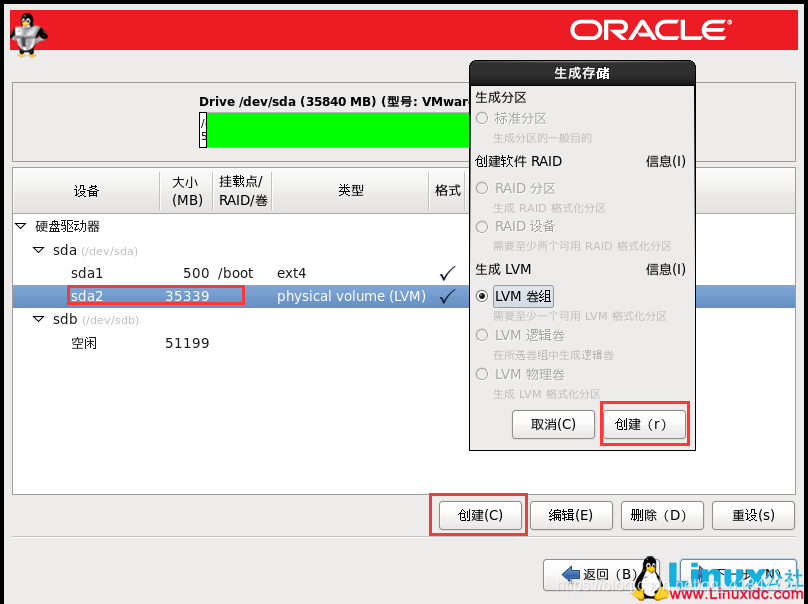Collapse the sda device expander
Image resolution: width=808 pixels, height=604 pixels.
coord(38,250)
